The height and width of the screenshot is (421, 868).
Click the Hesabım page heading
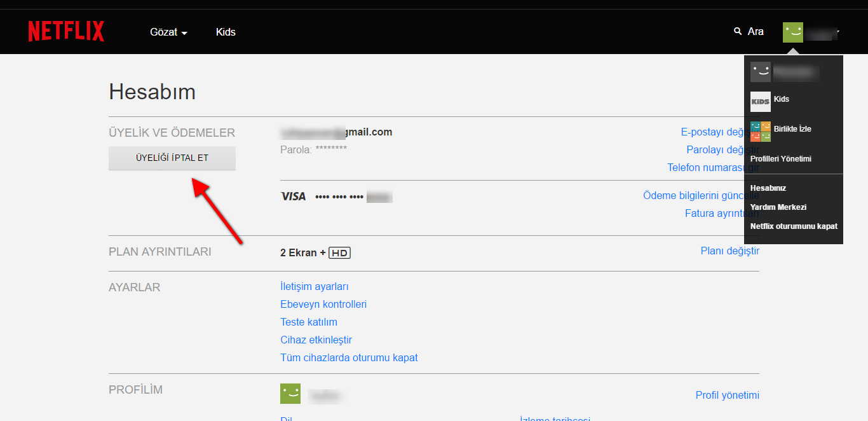pyautogui.click(x=153, y=92)
